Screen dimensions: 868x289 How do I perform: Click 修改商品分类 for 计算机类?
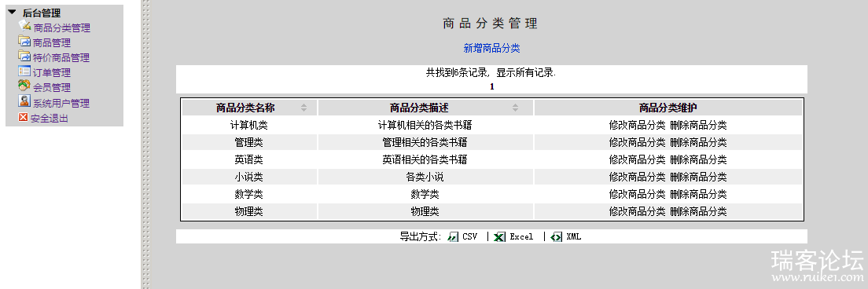coord(637,126)
